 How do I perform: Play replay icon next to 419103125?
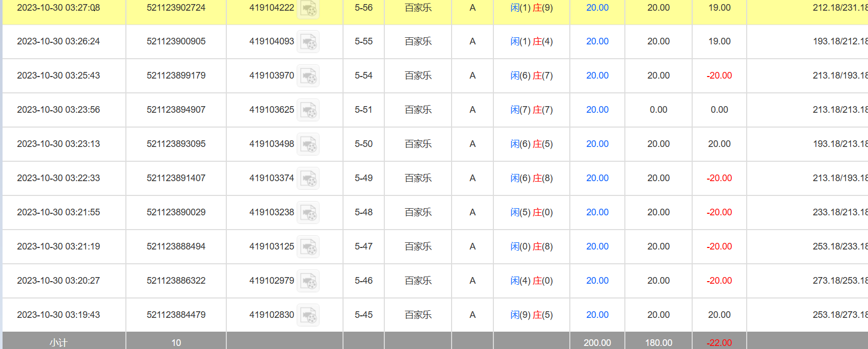(x=308, y=247)
